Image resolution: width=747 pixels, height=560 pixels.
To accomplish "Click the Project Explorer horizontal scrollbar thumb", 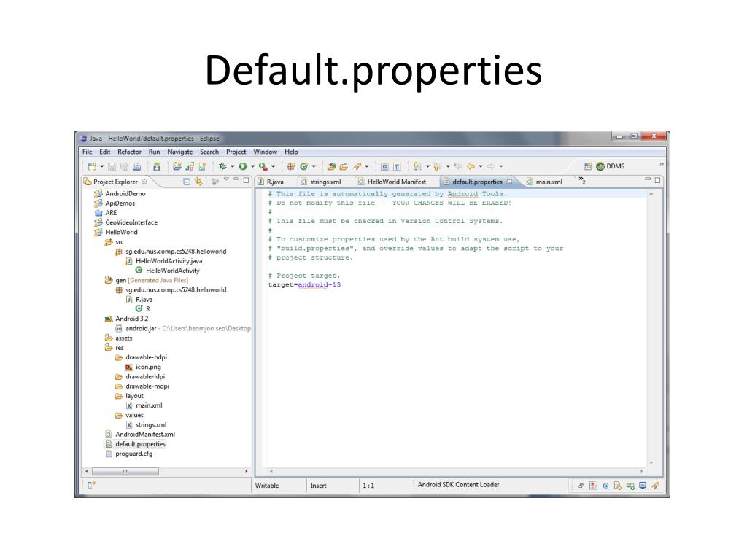I will pyautogui.click(x=125, y=472).
